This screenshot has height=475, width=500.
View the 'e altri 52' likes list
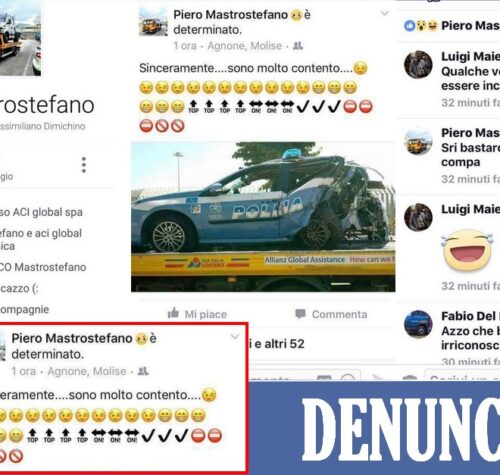[x=279, y=344]
